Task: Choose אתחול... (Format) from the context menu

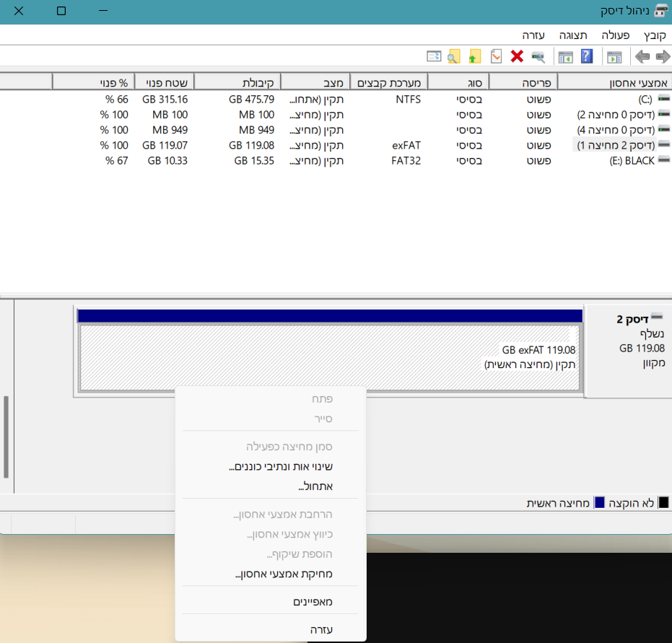Action: click(x=315, y=486)
